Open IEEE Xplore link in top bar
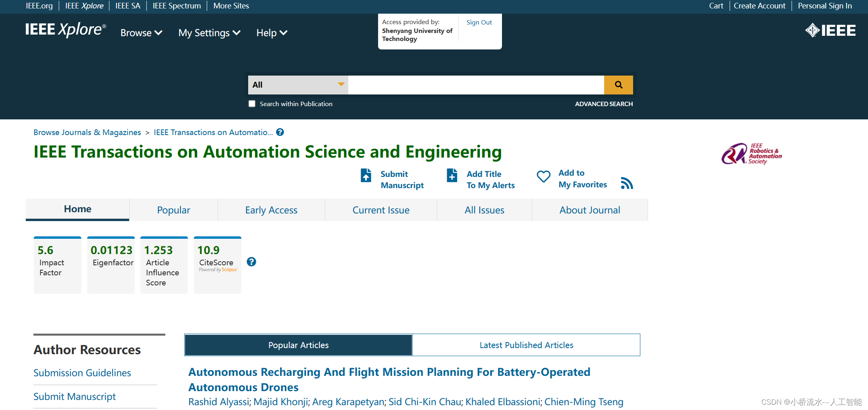This screenshot has width=868, height=410. [x=84, y=6]
